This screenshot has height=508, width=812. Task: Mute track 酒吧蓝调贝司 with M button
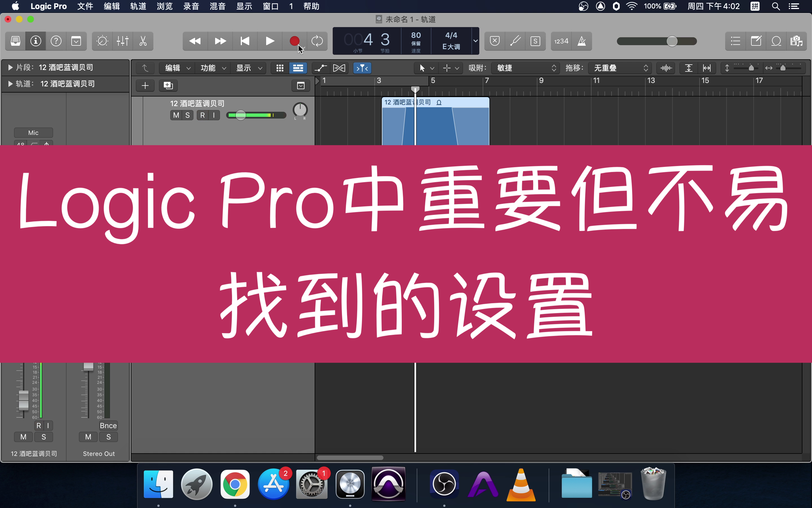pyautogui.click(x=176, y=115)
